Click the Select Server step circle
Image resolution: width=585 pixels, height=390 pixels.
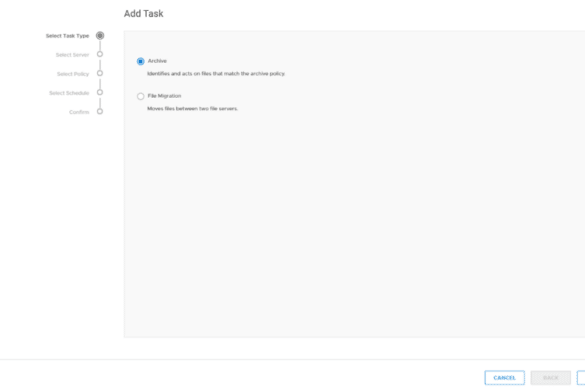tap(100, 54)
